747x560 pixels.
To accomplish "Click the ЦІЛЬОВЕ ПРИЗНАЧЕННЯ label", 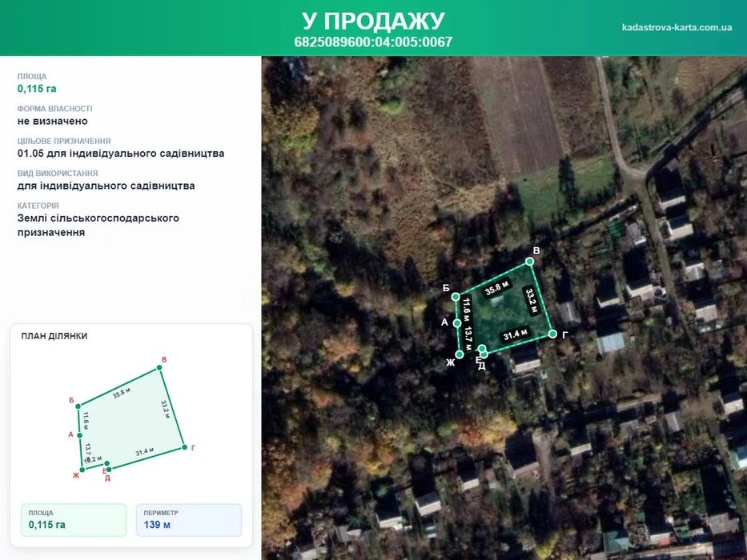I will click(64, 141).
